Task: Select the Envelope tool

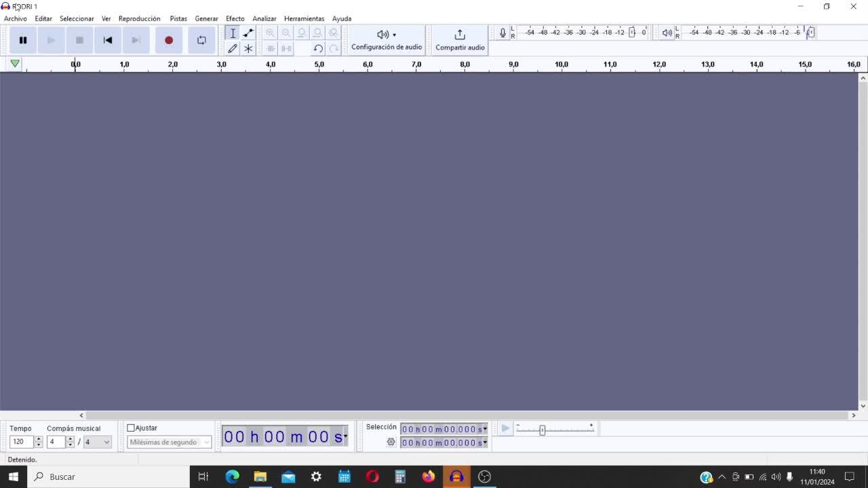Action: (248, 33)
